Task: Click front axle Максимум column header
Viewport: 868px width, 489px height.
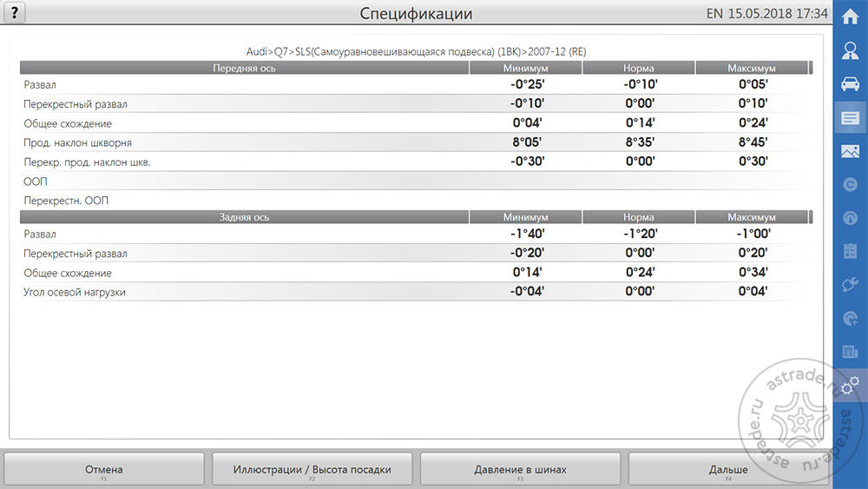Action: pos(751,68)
